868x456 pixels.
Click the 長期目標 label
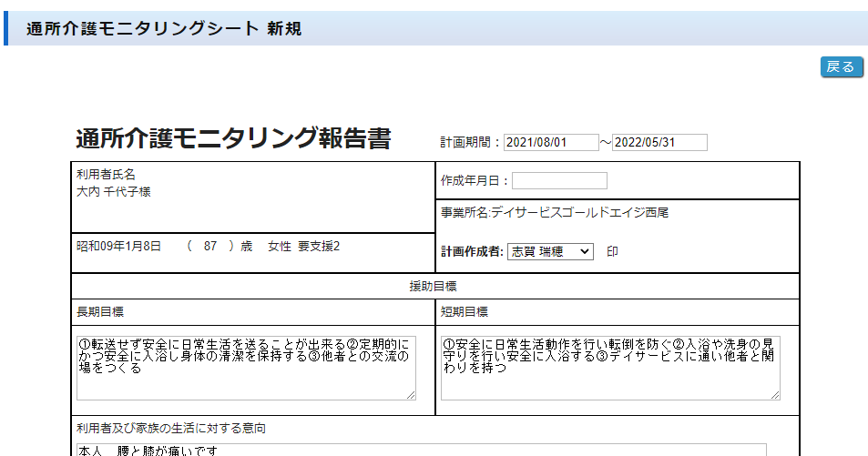pos(100,312)
